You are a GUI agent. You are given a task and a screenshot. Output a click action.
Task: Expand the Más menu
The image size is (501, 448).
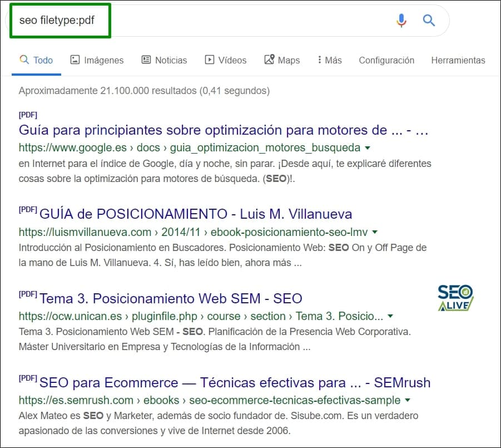click(329, 60)
